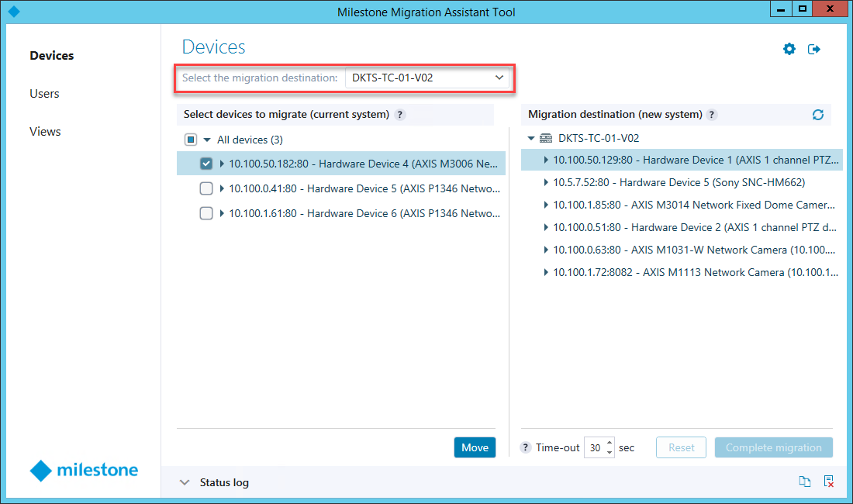The height and width of the screenshot is (504, 853).
Task: Collapse the DKTS-TC-01-V02 server tree node
Action: pos(531,138)
